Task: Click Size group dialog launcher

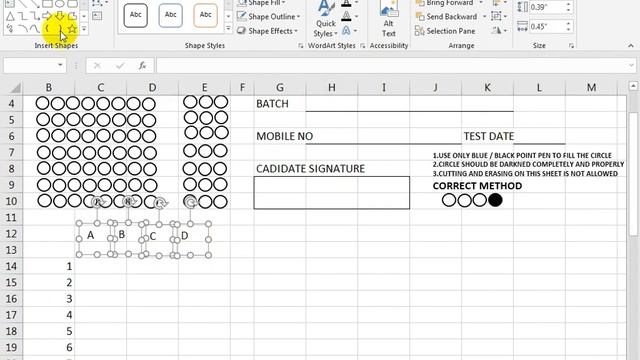Action: tap(571, 46)
